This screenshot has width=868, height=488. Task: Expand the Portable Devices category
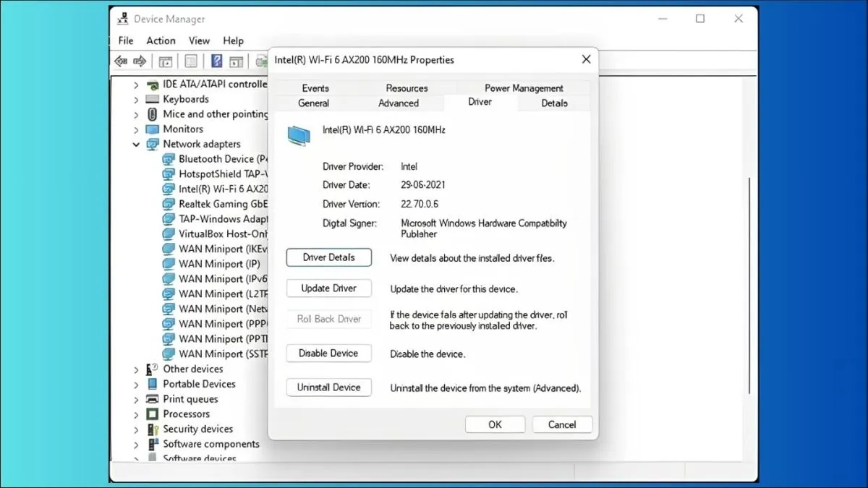tap(136, 385)
